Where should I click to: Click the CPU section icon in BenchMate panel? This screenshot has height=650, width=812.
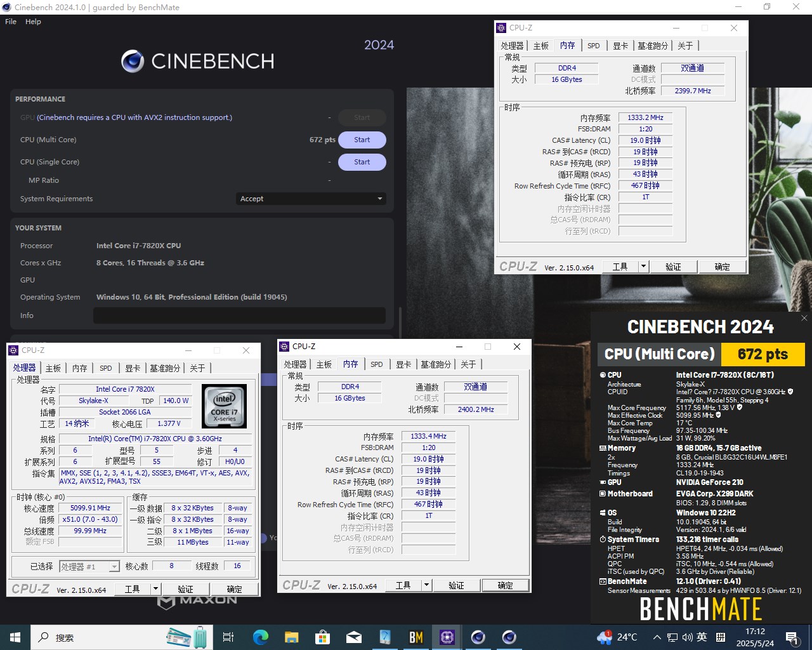coord(603,375)
